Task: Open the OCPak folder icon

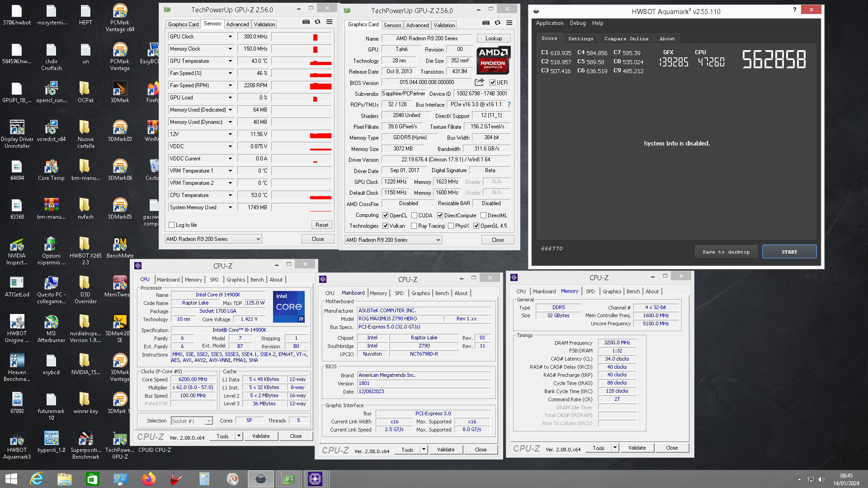Action: click(85, 92)
